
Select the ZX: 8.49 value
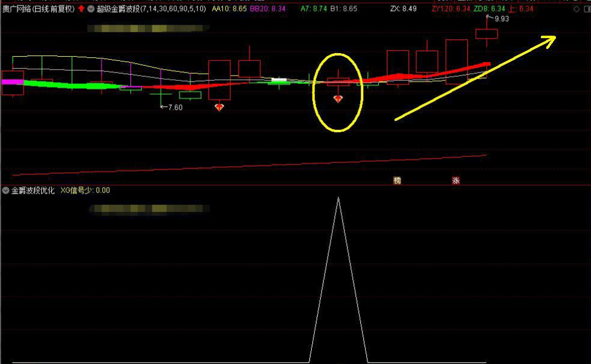(x=403, y=8)
